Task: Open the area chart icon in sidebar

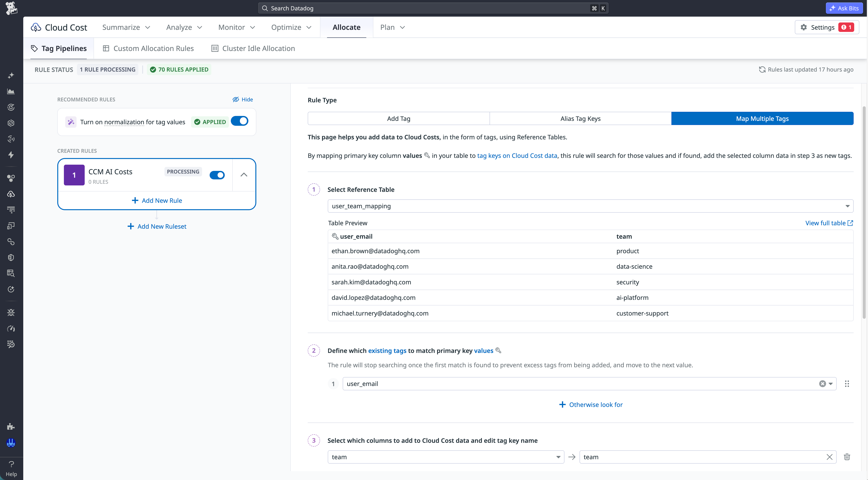Action: tap(11, 91)
